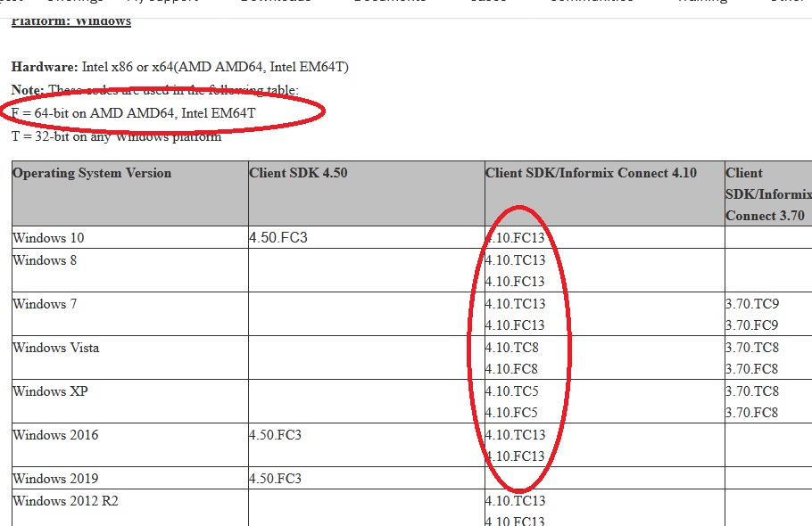This screenshot has width=812, height=526.
Task: Select 3.70.FC9 in the Windows 7 row
Action: [752, 325]
